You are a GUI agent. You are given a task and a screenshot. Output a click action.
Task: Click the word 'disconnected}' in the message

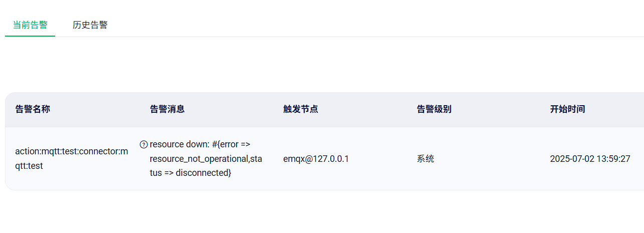[x=203, y=173]
